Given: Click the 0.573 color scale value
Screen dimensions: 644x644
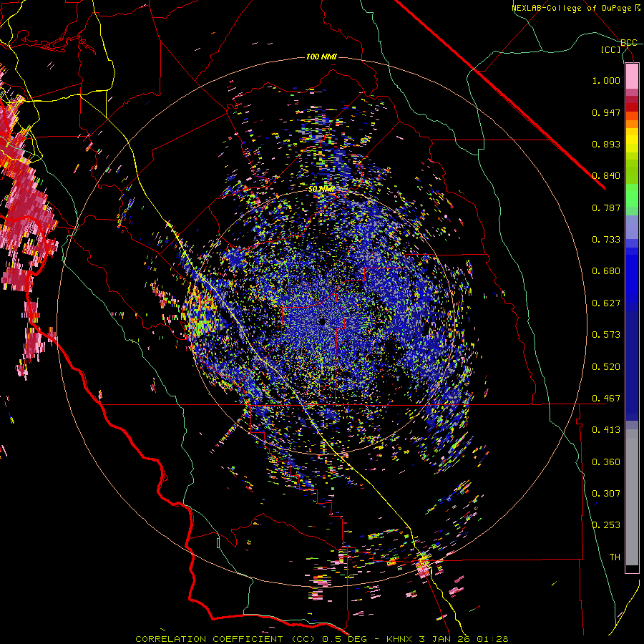Looking at the screenshot, I should [x=606, y=335].
